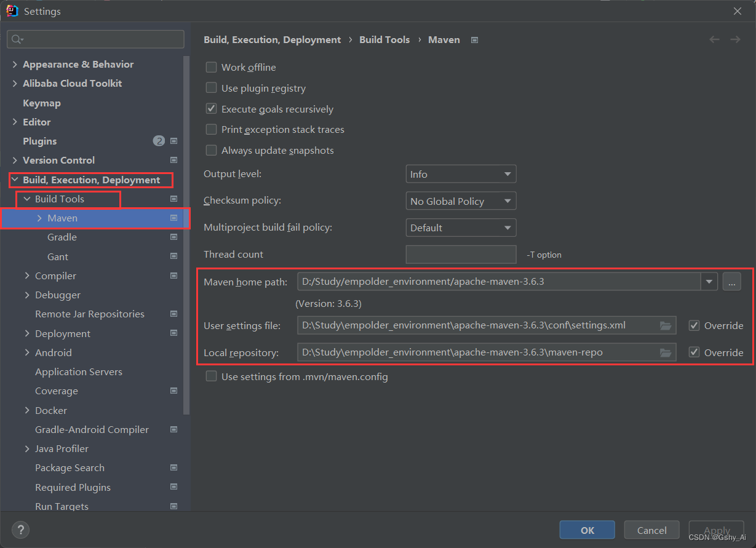Click the project-level icon beside Remote Jar Repositories
The width and height of the screenshot is (756, 548).
tap(174, 314)
